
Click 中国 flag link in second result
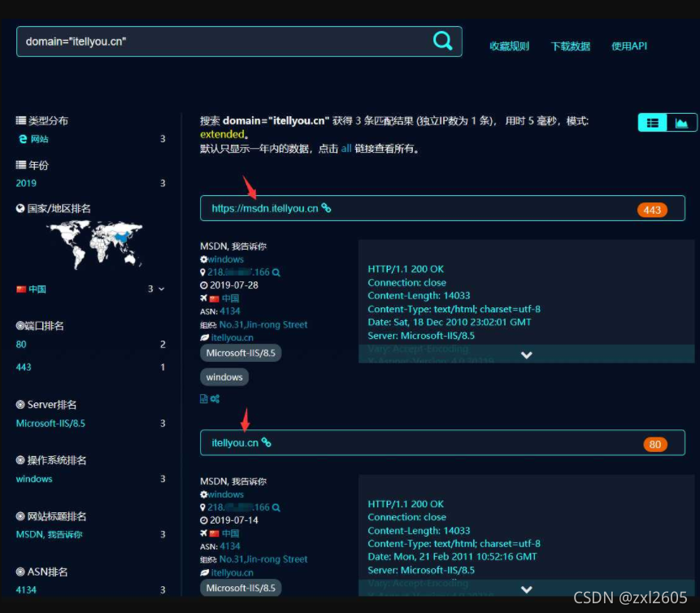tap(230, 533)
